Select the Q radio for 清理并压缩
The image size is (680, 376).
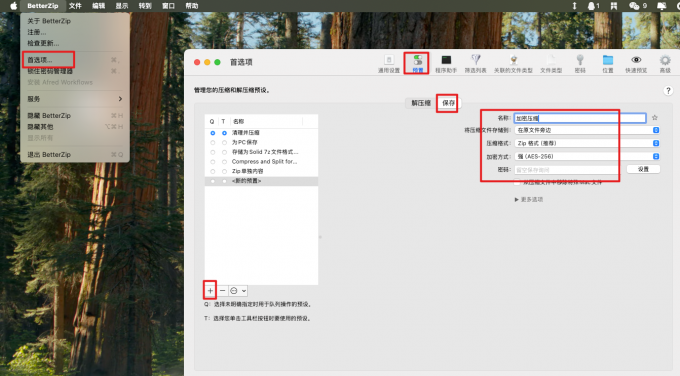coord(212,133)
